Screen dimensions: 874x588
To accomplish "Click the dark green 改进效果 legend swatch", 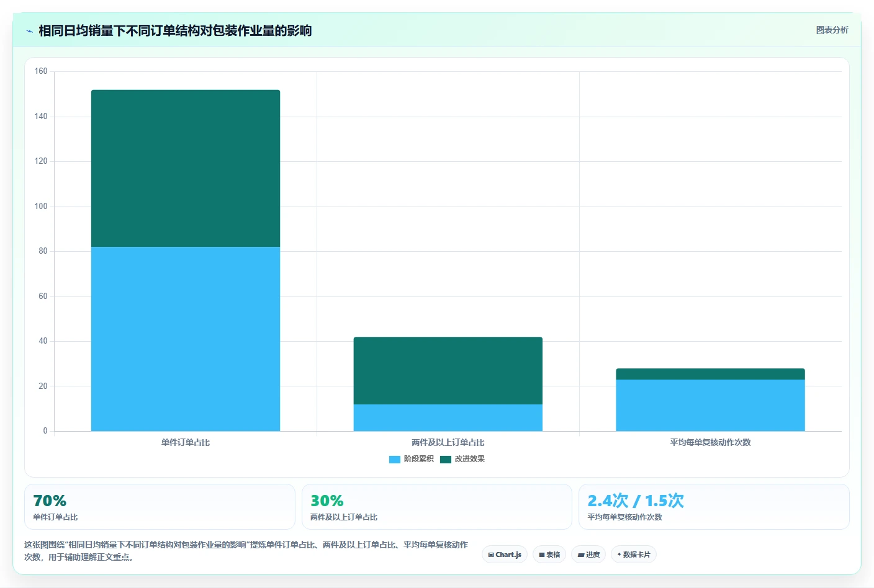I will pyautogui.click(x=446, y=460).
